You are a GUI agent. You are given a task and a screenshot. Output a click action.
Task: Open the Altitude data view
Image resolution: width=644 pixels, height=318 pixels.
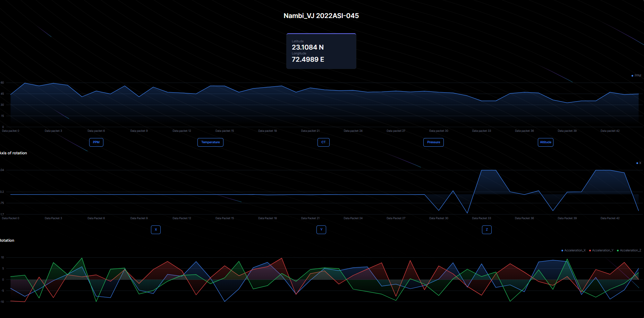545,142
